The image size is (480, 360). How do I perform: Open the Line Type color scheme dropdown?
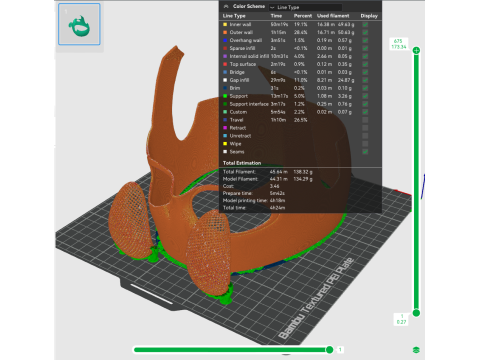(305, 7)
